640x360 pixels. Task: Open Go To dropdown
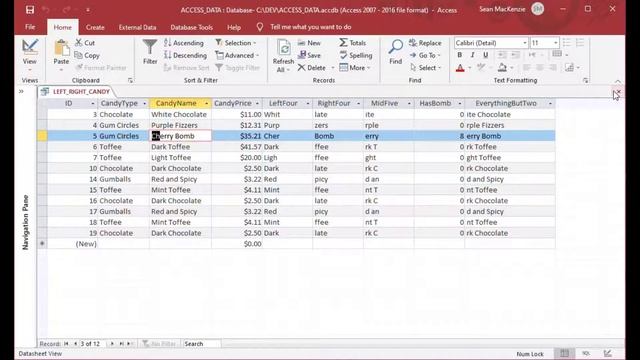coord(425,55)
